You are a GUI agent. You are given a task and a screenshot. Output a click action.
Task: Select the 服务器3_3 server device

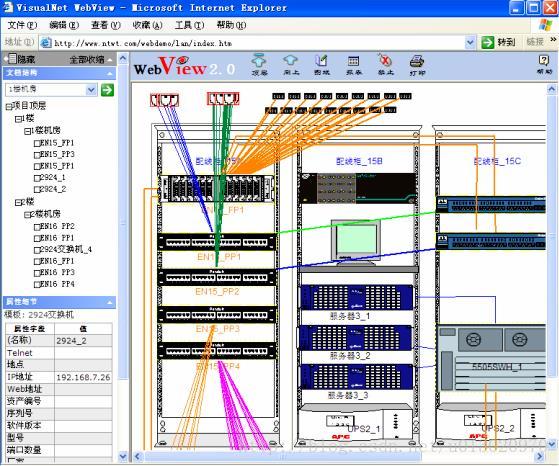pos(357,377)
